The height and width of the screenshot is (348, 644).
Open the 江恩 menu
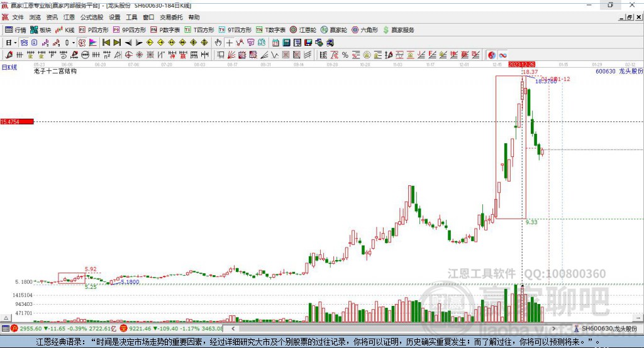69,17
